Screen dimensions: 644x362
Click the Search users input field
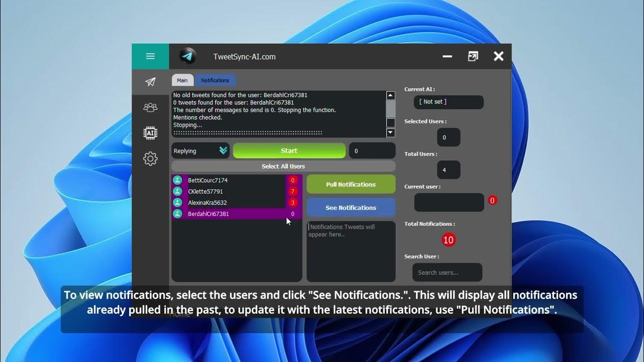447,272
